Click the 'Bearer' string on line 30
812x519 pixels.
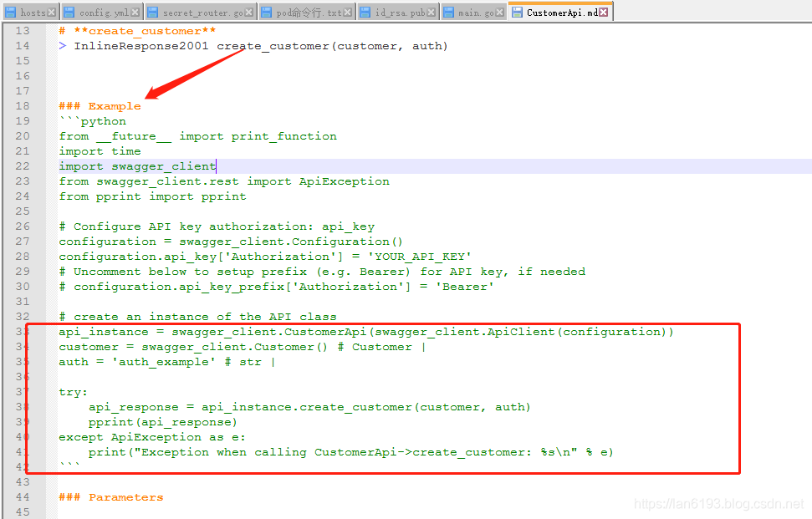point(464,286)
